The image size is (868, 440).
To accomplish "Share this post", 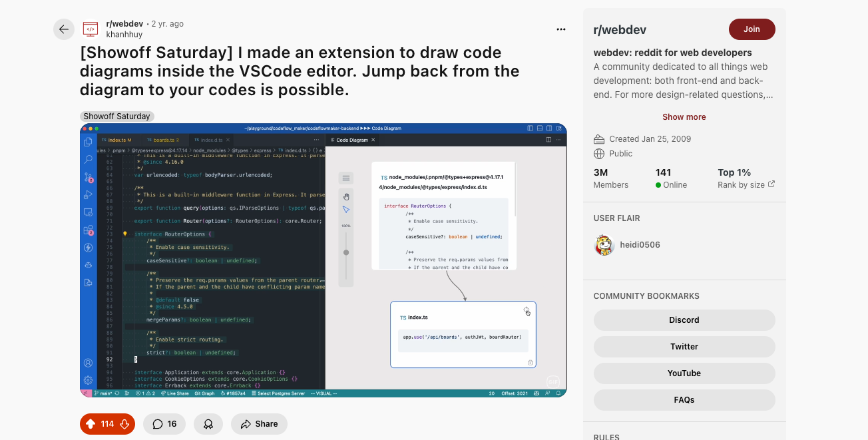I will (x=259, y=424).
